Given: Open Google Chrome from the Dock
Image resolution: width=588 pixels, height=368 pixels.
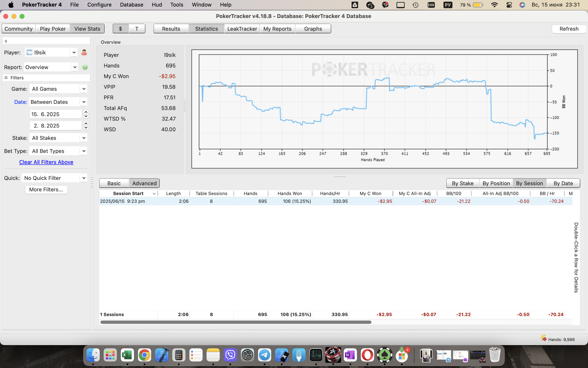Looking at the screenshot, I should click(144, 355).
